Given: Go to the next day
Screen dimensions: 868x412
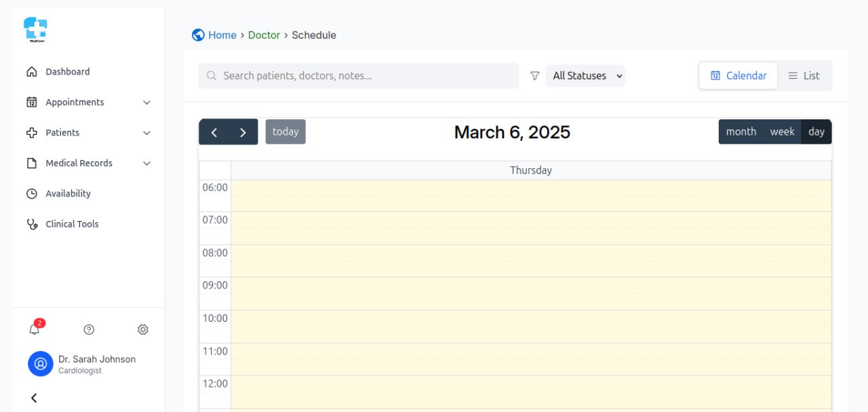Looking at the screenshot, I should pos(243,132).
